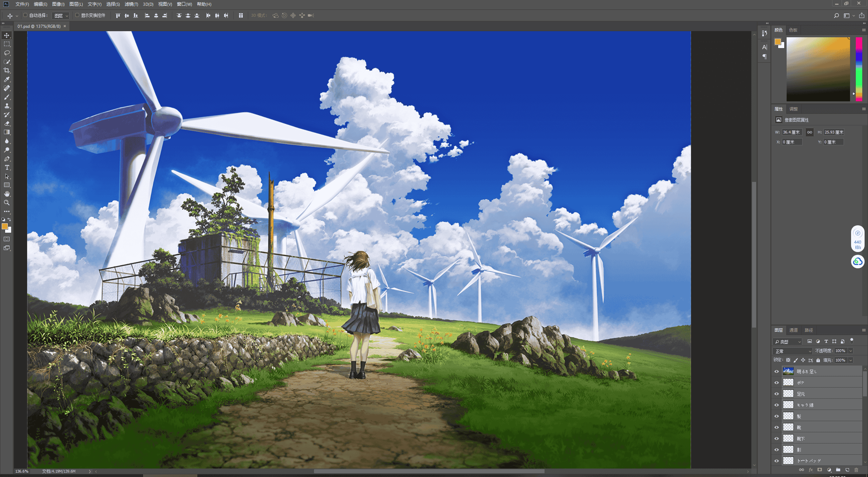Select the Move tool in toolbox
868x477 pixels.
7,35
